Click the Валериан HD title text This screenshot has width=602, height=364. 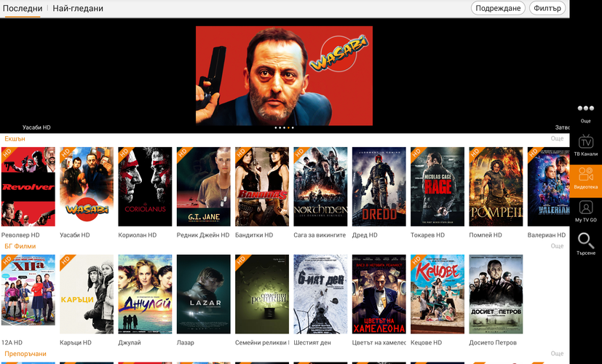click(x=547, y=235)
